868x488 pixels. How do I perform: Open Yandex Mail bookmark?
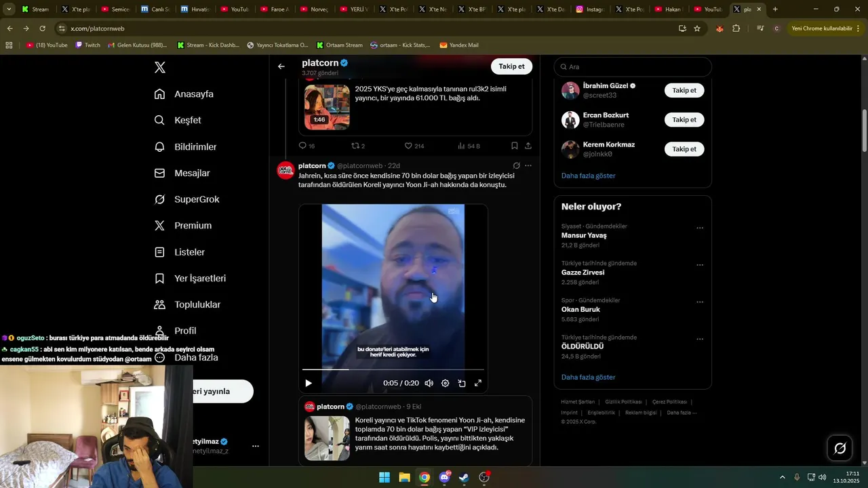click(x=459, y=45)
